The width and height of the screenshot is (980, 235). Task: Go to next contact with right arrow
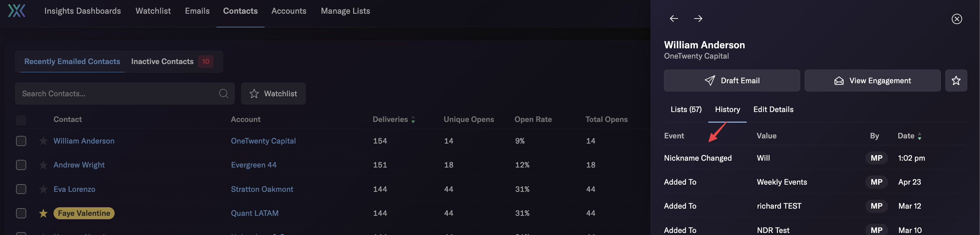698,18
